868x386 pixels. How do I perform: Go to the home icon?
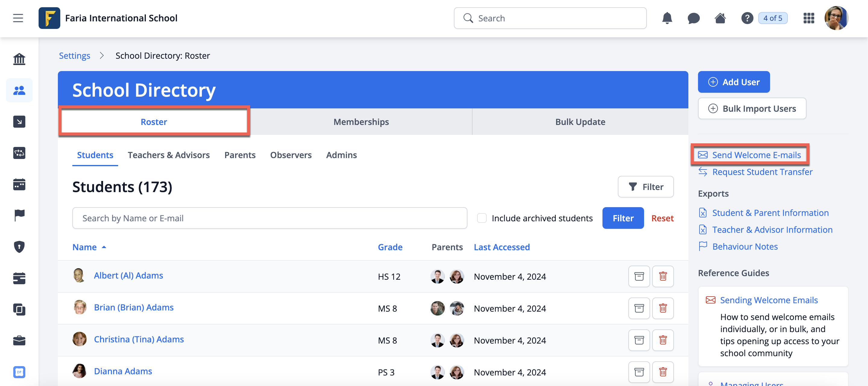(x=720, y=18)
